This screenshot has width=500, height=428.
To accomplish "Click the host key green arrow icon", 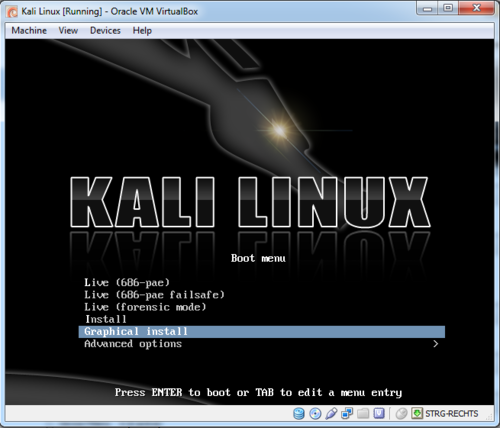I will point(417,413).
